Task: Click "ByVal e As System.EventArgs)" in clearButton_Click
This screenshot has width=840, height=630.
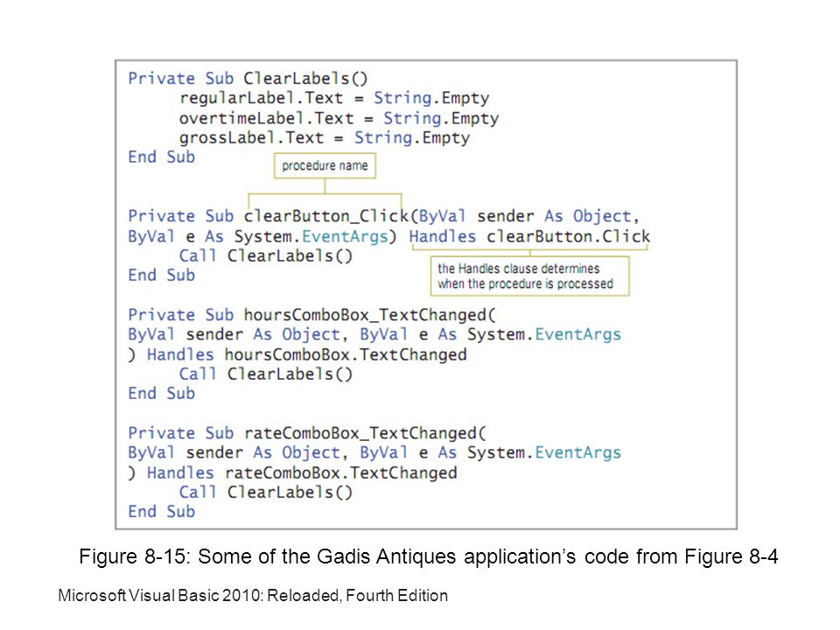Action: point(262,236)
